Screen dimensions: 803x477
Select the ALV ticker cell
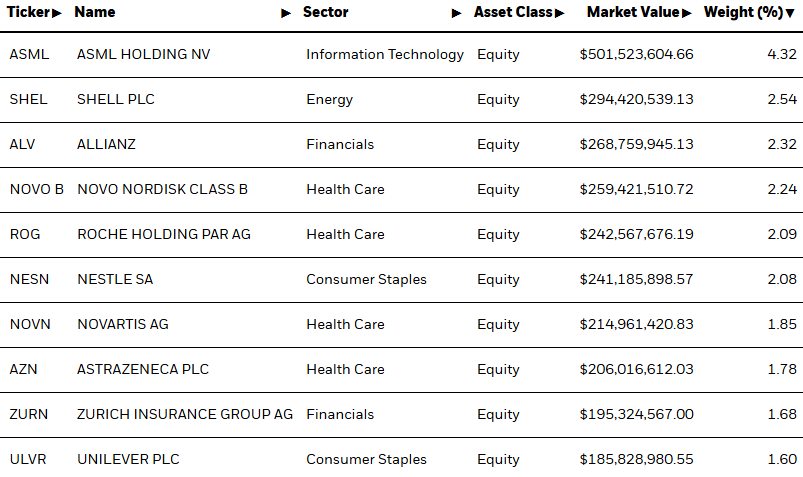click(22, 144)
